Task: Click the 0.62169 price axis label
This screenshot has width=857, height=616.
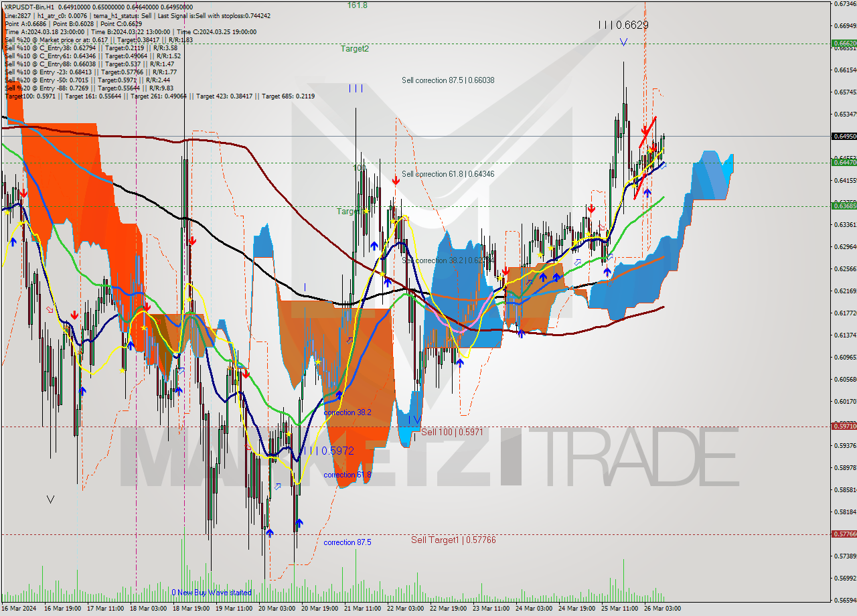Action: 844,291
